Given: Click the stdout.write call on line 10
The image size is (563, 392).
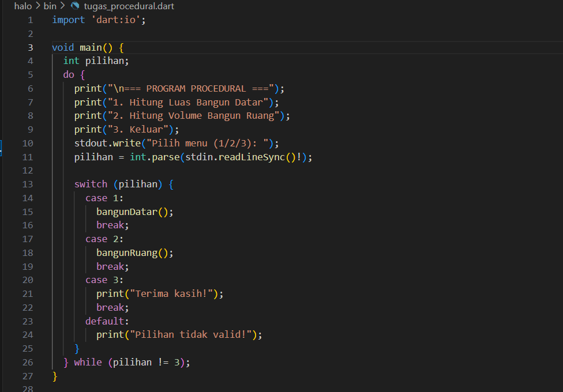Looking at the screenshot, I should (x=107, y=143).
